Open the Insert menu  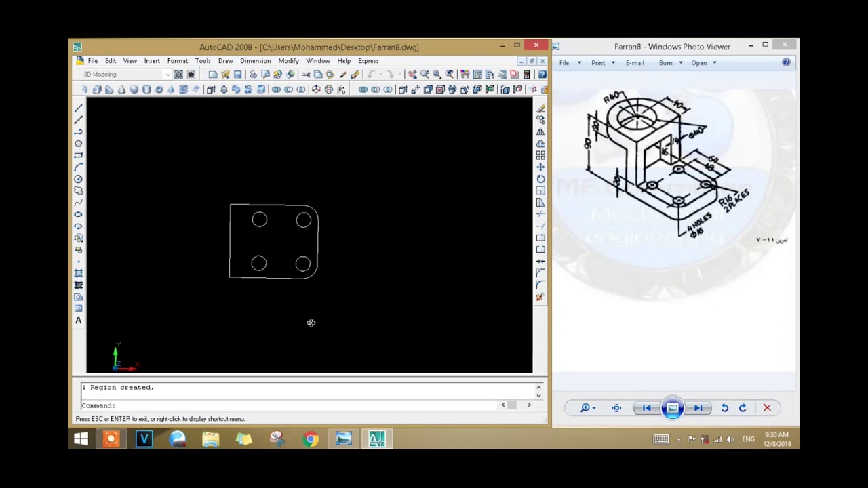point(152,61)
